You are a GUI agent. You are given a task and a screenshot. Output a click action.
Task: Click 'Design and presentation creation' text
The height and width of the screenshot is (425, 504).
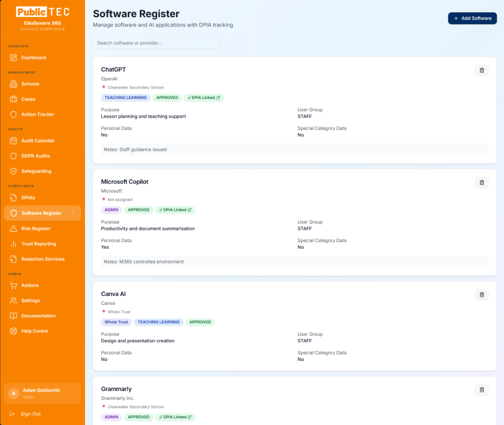[x=138, y=341]
